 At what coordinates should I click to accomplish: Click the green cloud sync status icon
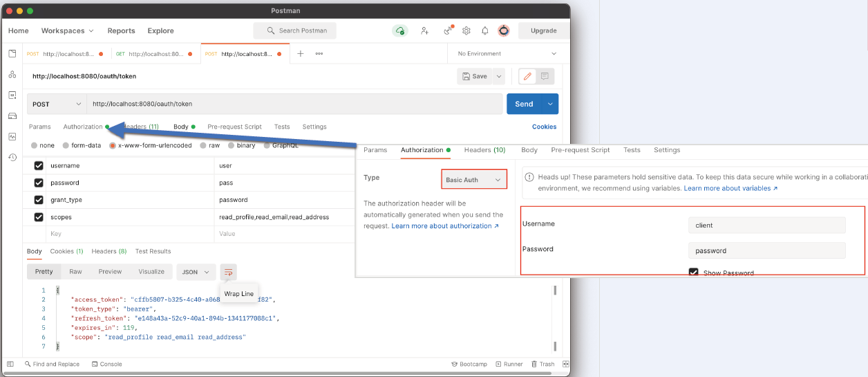pyautogui.click(x=400, y=30)
